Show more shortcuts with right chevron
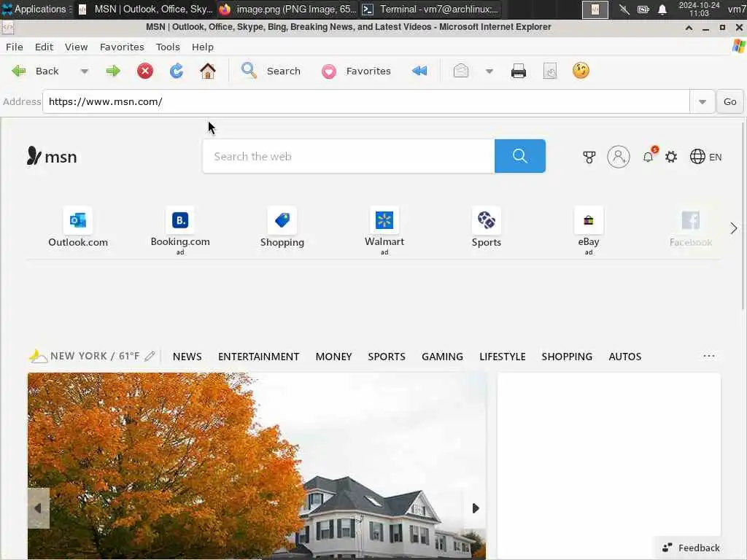747x560 pixels. pyautogui.click(x=734, y=228)
